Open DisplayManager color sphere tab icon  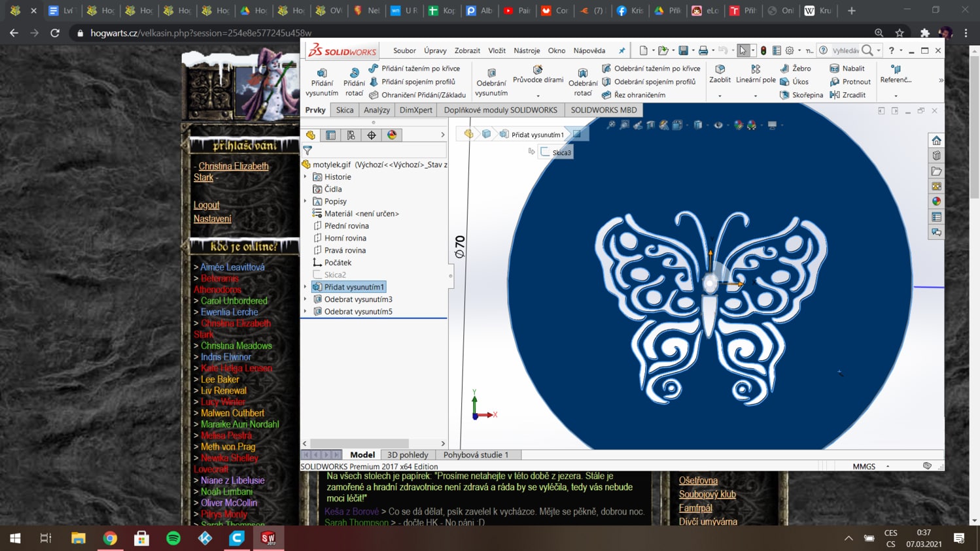pyautogui.click(x=392, y=135)
